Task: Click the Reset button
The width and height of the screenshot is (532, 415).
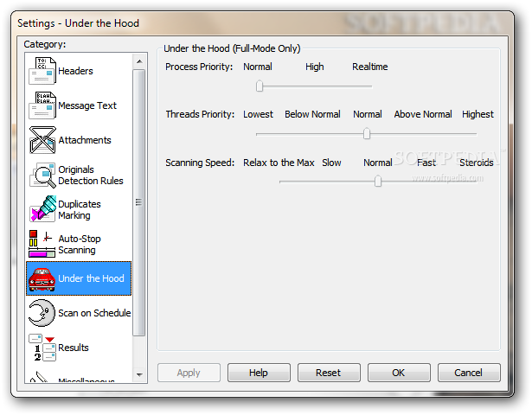Action: (x=329, y=373)
